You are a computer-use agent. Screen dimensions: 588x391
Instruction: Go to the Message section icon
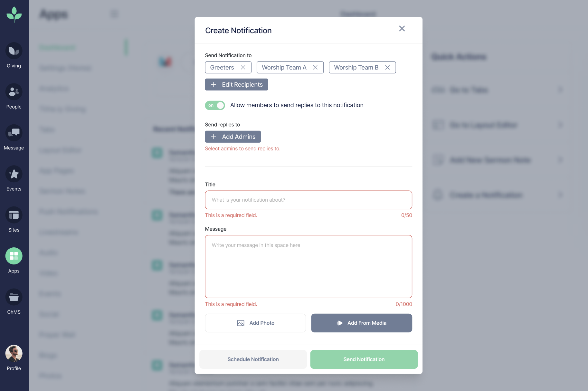[x=14, y=133]
